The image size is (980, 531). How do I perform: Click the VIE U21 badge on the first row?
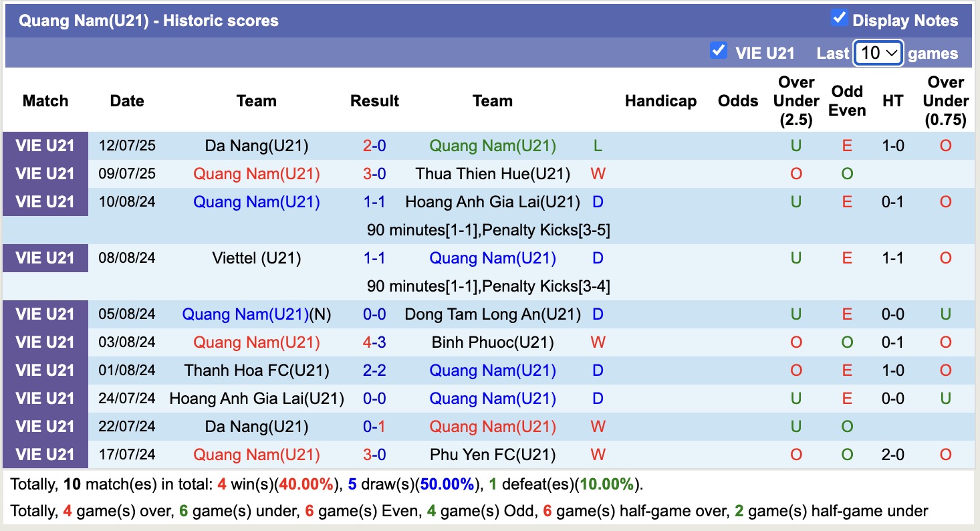pos(45,145)
